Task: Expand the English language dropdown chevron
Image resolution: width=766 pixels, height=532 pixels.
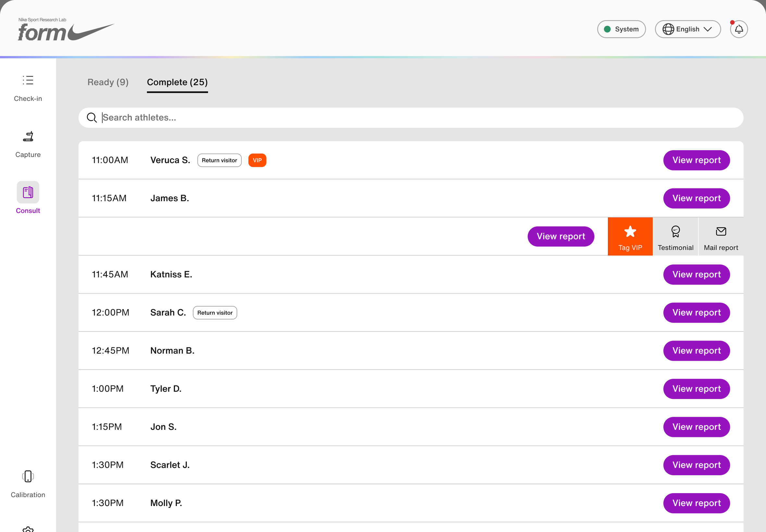Action: pos(707,29)
